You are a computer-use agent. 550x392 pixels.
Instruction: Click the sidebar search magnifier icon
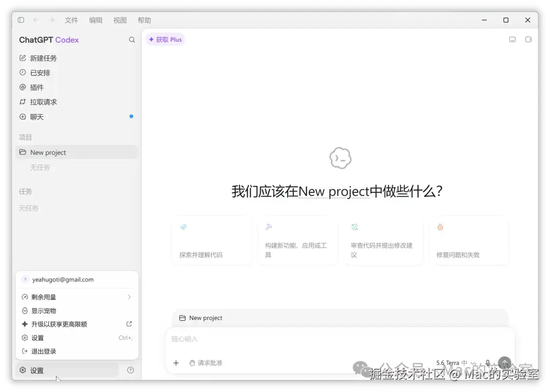(x=132, y=40)
